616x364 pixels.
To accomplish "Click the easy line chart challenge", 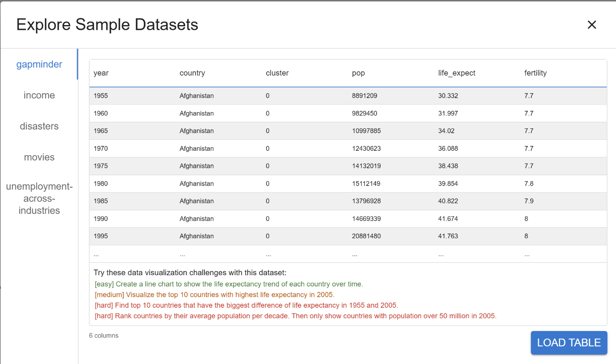I will click(229, 284).
